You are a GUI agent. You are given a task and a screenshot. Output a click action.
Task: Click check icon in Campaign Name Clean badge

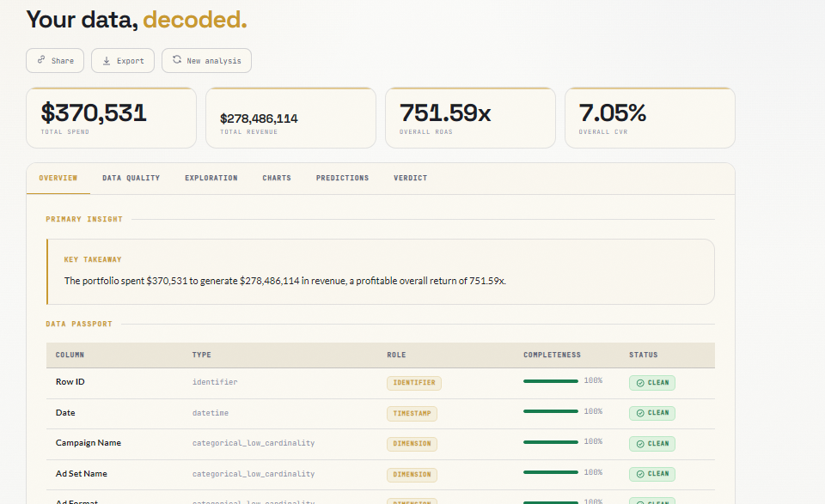pos(640,444)
